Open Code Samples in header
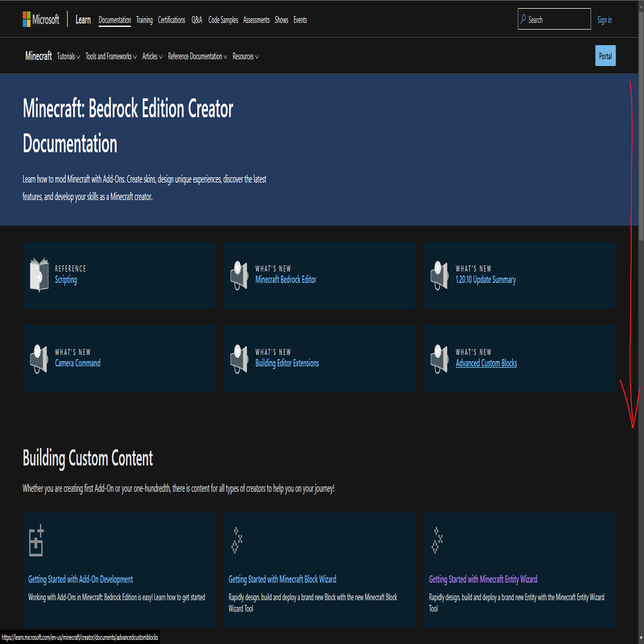Screen dimensions: 644x644 point(223,20)
